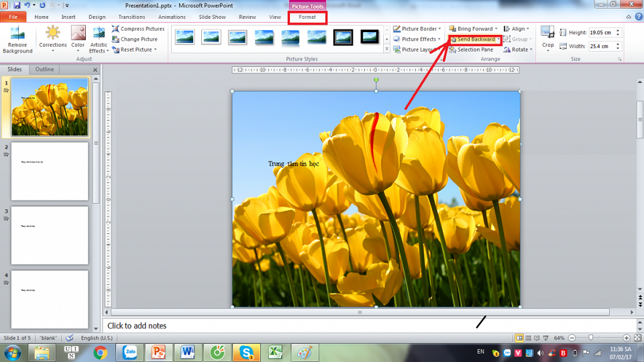Image resolution: width=644 pixels, height=362 pixels.
Task: Click the spelling check status icon
Action: (69, 338)
